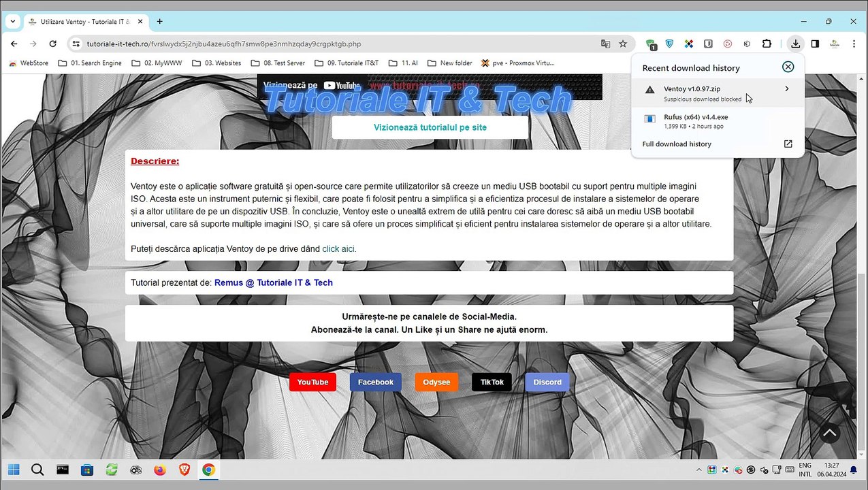The height and width of the screenshot is (490, 868).
Task: Select the Utilizare Ventoy tab
Action: (x=86, y=21)
